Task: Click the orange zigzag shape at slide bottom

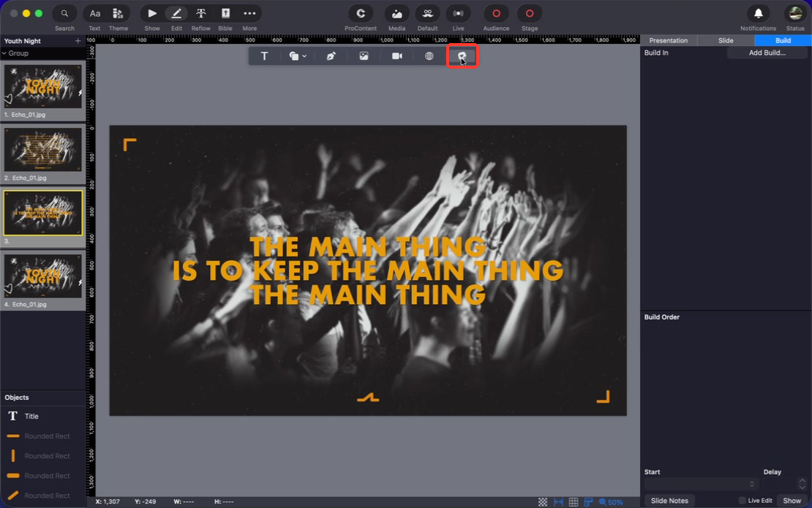Action: click(368, 398)
